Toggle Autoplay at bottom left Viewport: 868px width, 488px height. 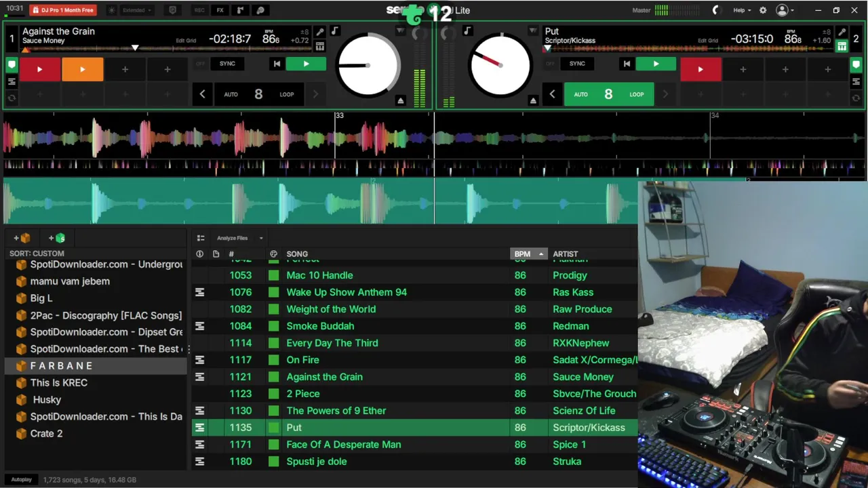point(21,479)
